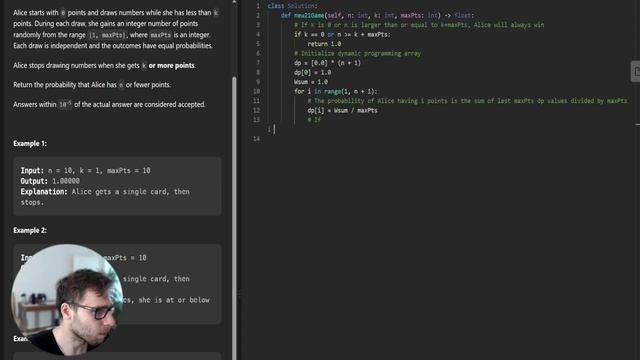
Task: Click the 'if k == 0 or n >= k + maxPts:' line
Action: click(342, 34)
